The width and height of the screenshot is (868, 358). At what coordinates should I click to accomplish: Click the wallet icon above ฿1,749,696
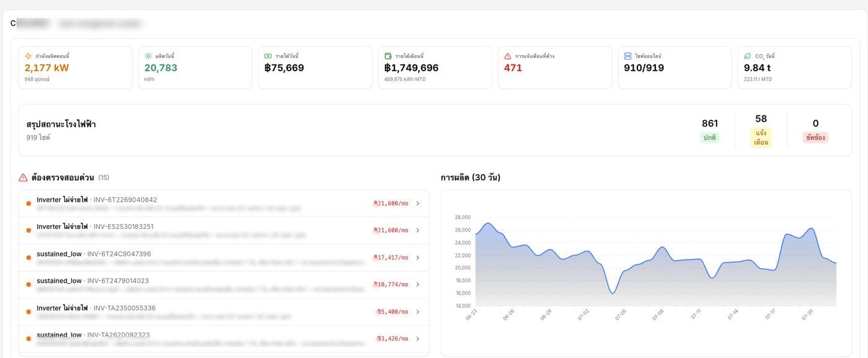(388, 56)
